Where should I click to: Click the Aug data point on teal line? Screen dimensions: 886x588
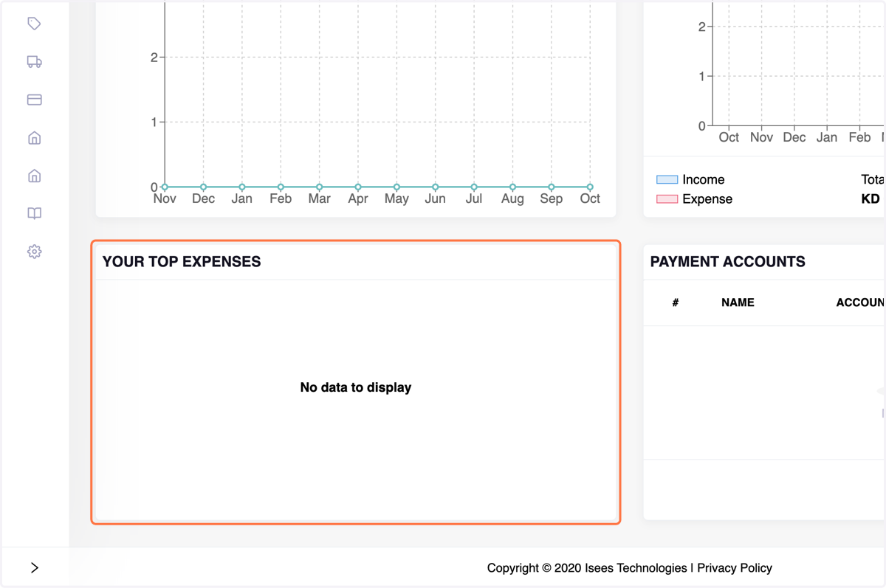pos(512,187)
